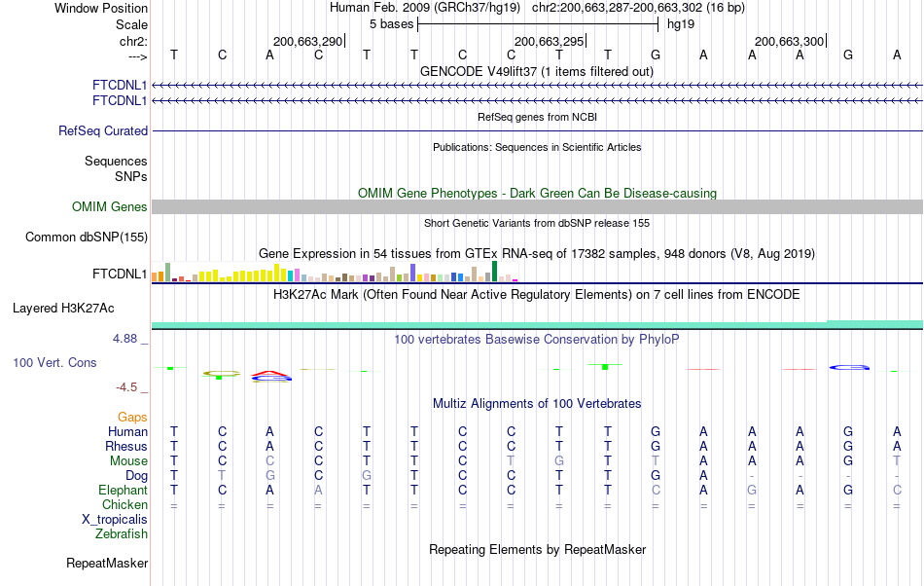The image size is (924, 586).
Task: Select the Elephant alignment row label
Action: pos(124,490)
